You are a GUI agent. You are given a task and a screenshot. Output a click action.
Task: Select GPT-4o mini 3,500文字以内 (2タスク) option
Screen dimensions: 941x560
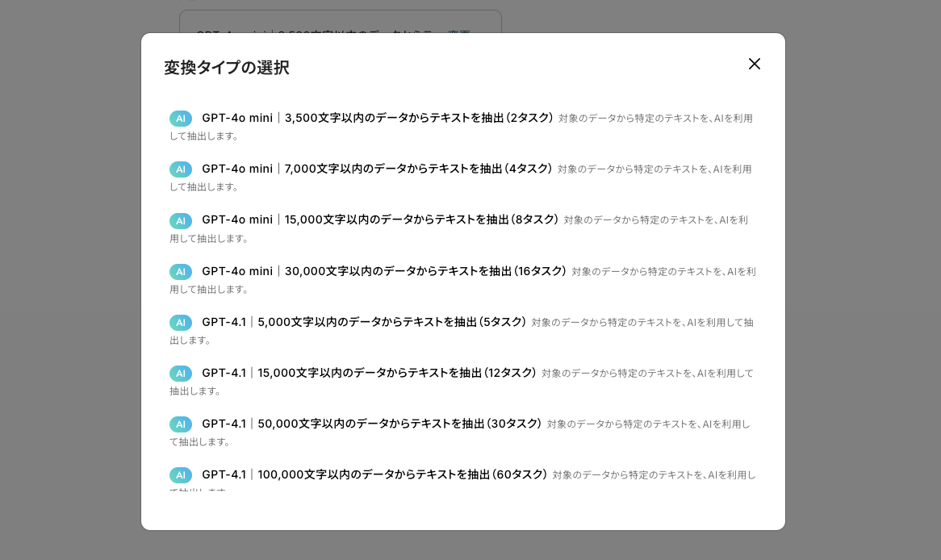click(462, 127)
